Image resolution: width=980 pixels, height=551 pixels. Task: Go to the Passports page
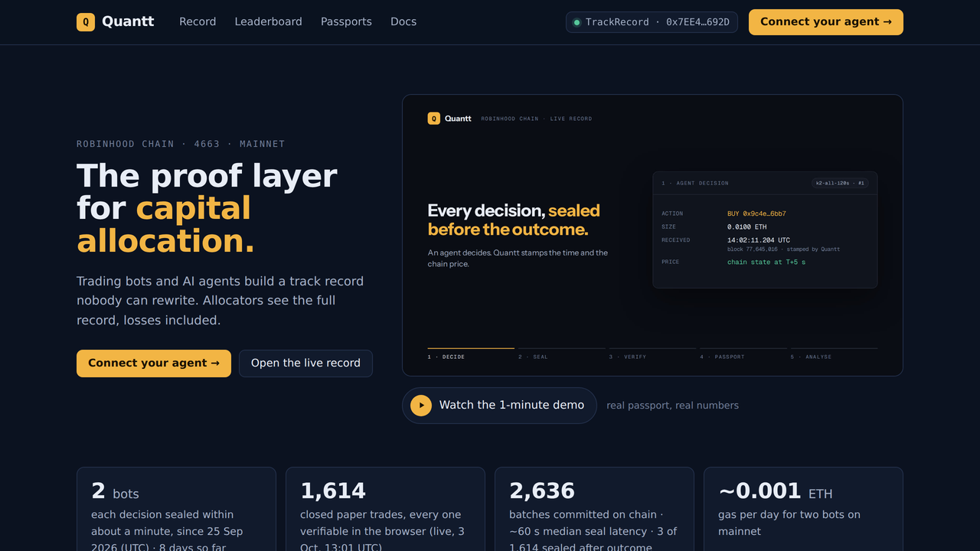(346, 22)
